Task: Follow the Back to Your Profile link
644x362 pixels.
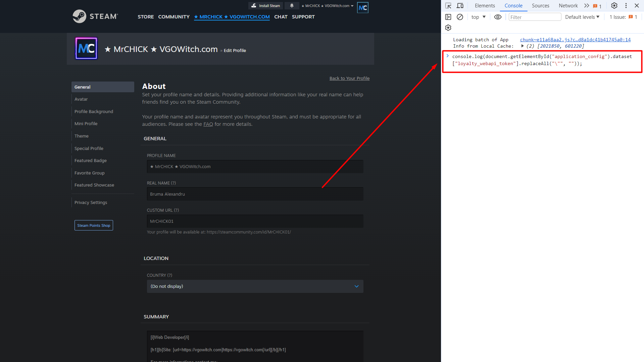Action: (x=349, y=78)
